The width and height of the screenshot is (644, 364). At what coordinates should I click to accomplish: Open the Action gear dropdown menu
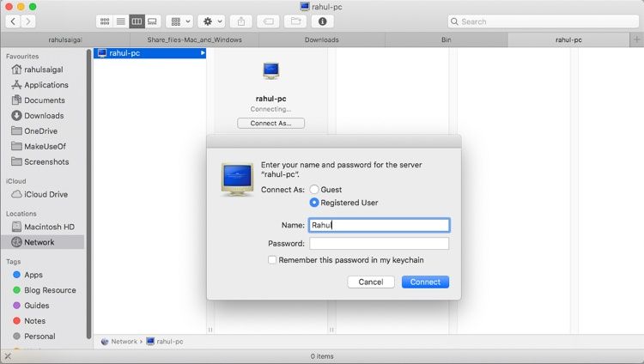[x=210, y=21]
